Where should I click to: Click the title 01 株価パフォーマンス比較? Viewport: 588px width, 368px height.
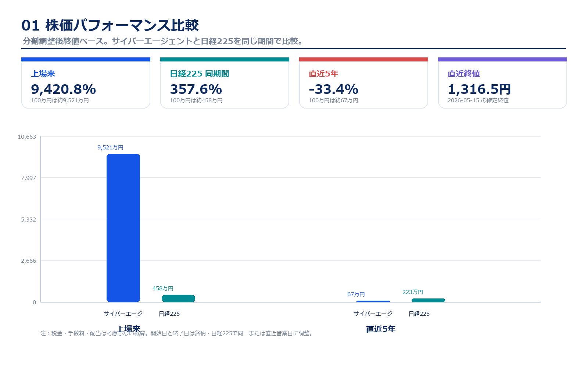pos(110,25)
